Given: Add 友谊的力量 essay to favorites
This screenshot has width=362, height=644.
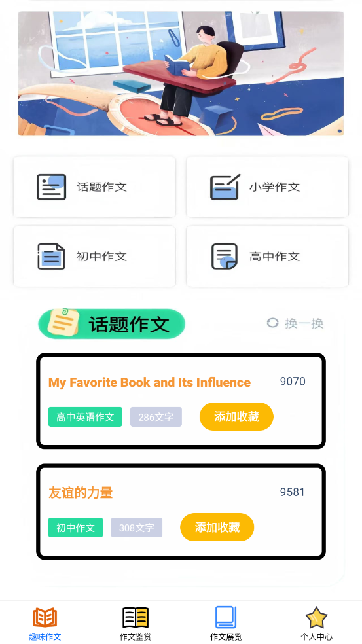Looking at the screenshot, I should (217, 527).
